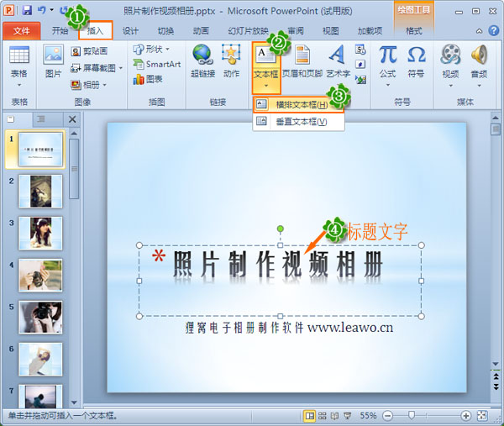Switch to Outline pane tab

(41, 119)
